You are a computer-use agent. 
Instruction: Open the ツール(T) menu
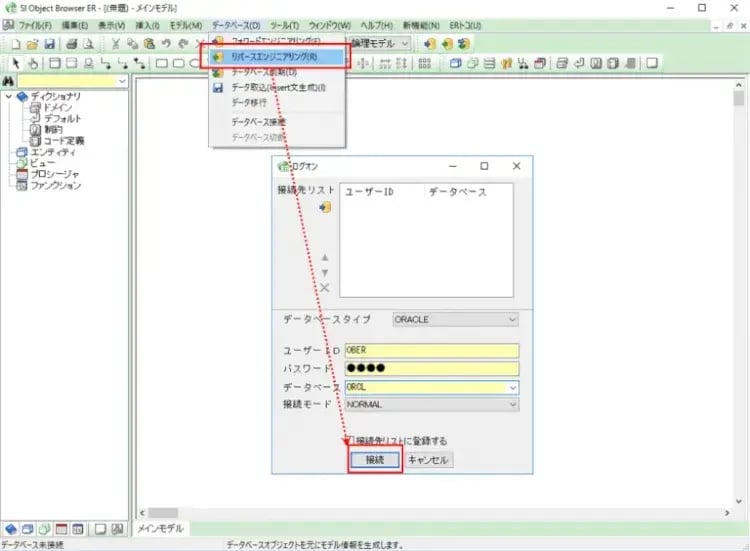pyautogui.click(x=284, y=24)
